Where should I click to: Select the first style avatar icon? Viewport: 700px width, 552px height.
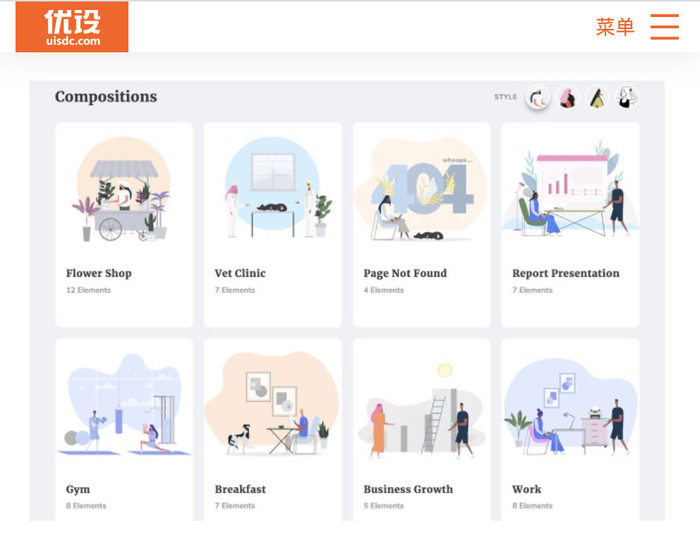[x=538, y=97]
